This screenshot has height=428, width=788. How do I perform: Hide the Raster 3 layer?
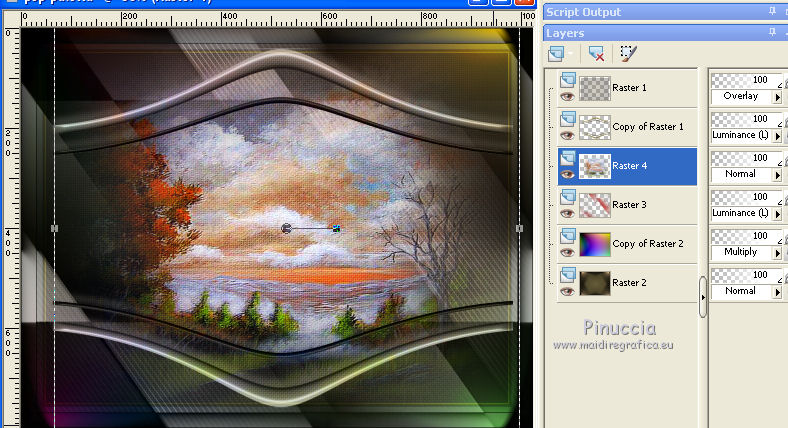[x=567, y=213]
